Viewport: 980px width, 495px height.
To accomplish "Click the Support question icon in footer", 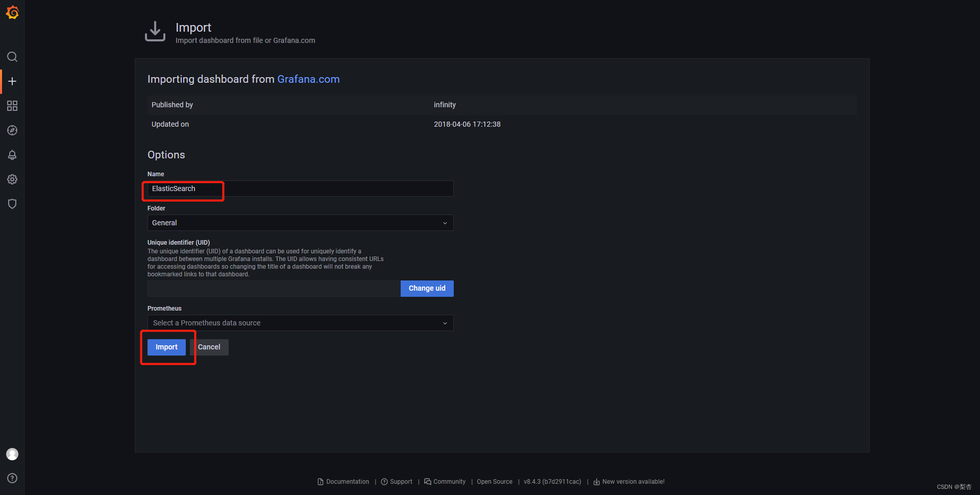I will (384, 482).
